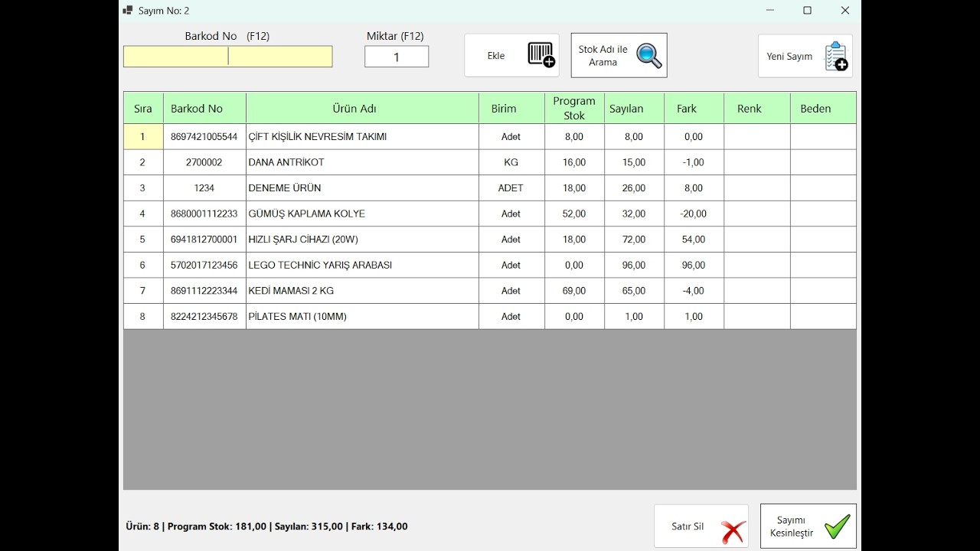Click Sayılan value 72,00
This screenshot has width=980, height=551.
[634, 240]
